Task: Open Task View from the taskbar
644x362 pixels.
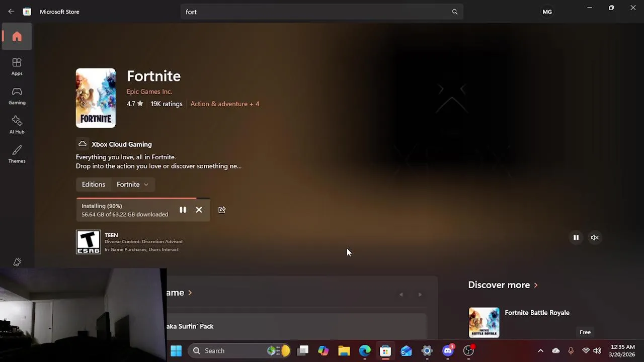Action: pyautogui.click(x=303, y=350)
